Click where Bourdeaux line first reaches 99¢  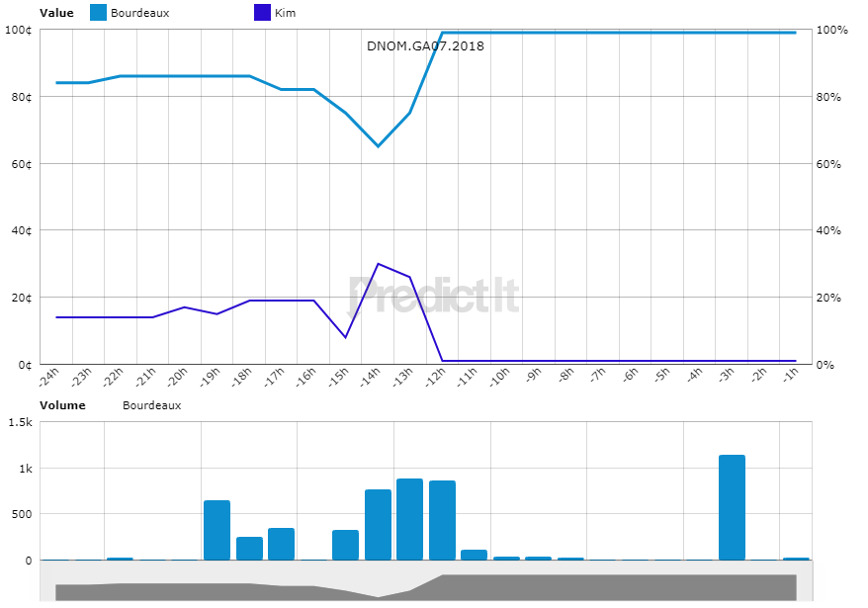pos(442,33)
